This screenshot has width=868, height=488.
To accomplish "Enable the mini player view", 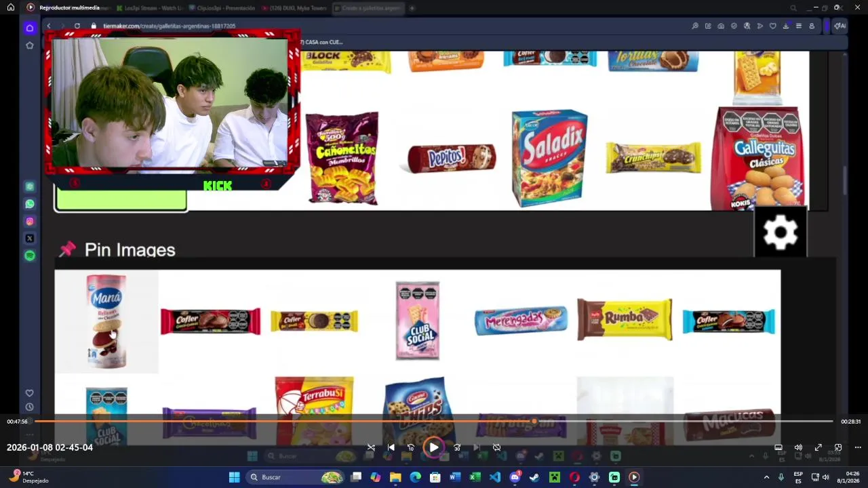I will point(838,447).
